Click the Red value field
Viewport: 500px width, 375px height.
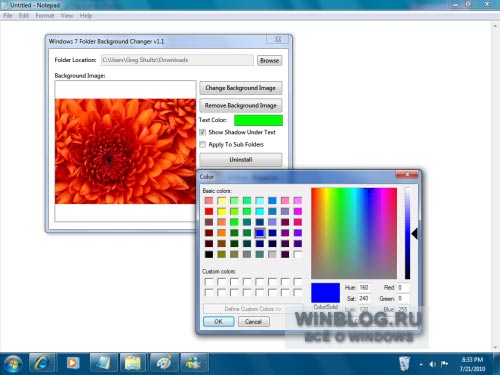click(x=403, y=287)
